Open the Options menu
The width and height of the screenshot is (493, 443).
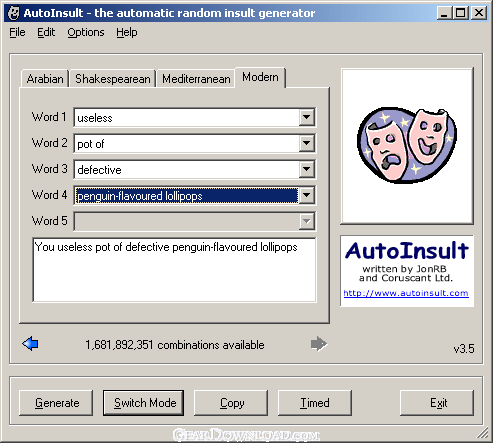coord(86,32)
